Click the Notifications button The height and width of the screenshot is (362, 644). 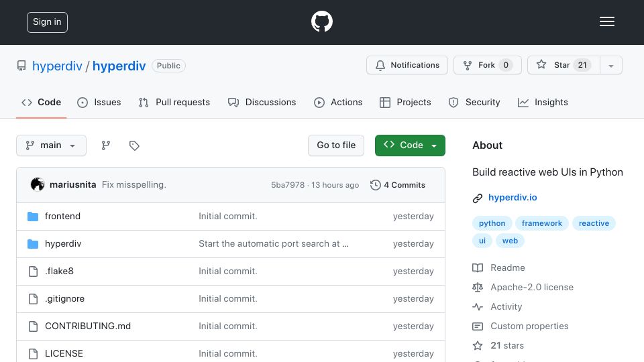[x=407, y=65]
